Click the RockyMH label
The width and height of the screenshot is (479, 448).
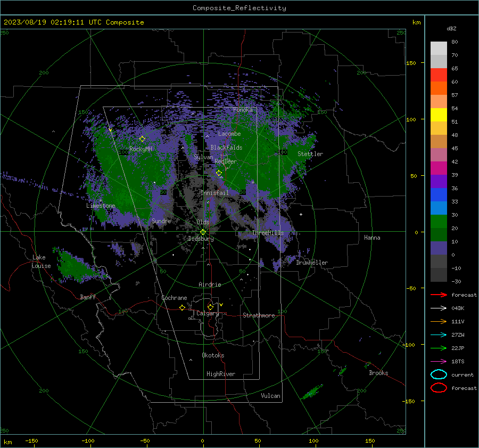click(x=141, y=149)
